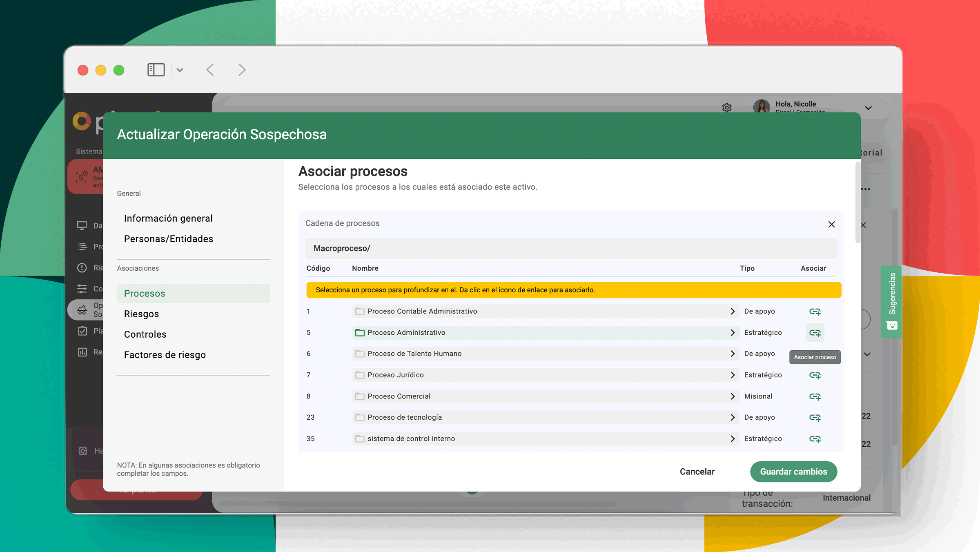Click link icon for Proceso Administrativo
980x552 pixels.
pos(815,333)
